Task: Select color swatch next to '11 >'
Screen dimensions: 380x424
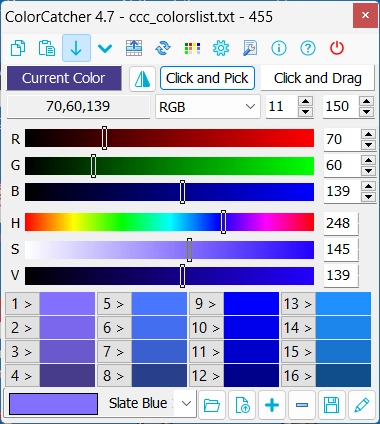Action: point(251,352)
